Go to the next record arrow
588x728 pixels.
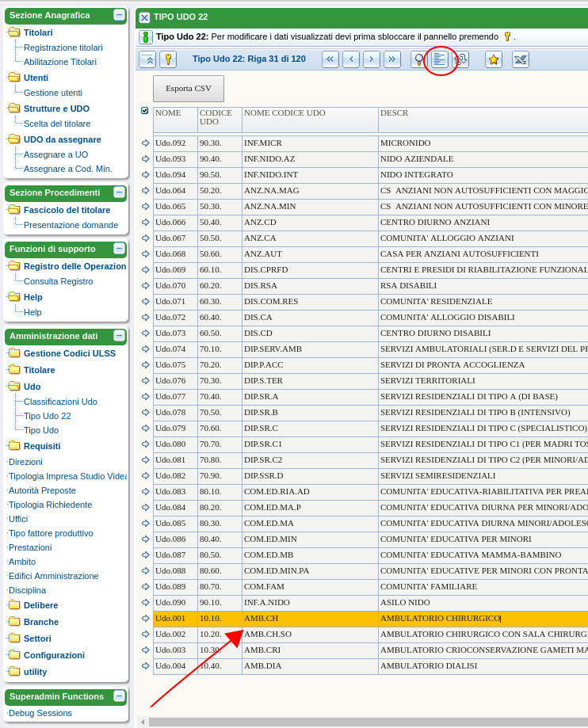click(372, 59)
